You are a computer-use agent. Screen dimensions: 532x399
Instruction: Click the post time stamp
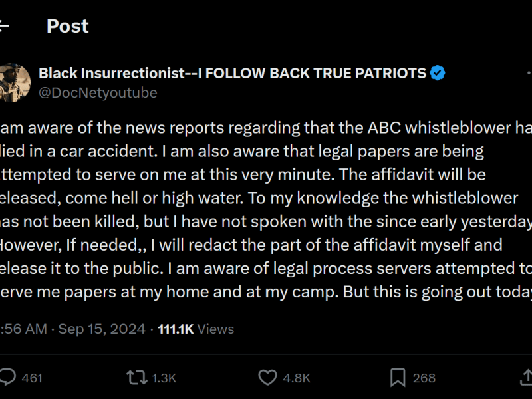point(23,329)
